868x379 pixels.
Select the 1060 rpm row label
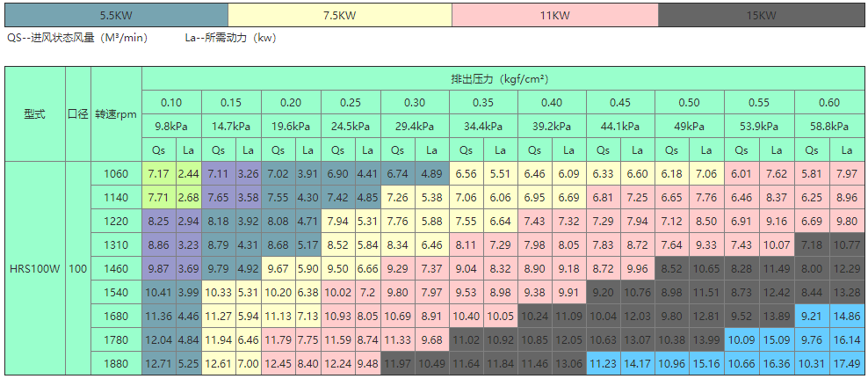(x=117, y=173)
